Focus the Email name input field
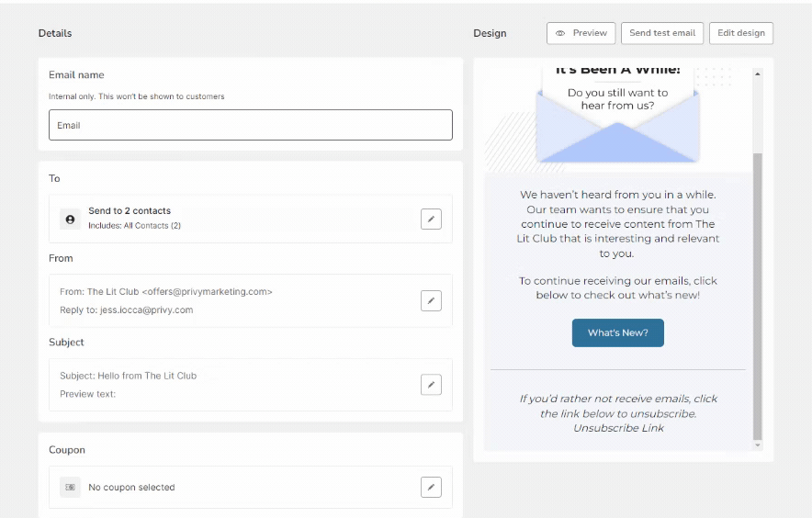The width and height of the screenshot is (812, 518). tap(251, 125)
